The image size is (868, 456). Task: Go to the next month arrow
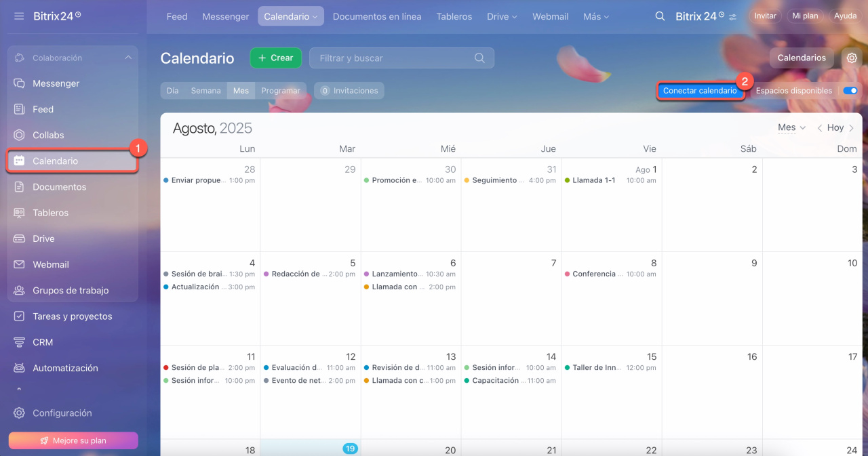(852, 128)
